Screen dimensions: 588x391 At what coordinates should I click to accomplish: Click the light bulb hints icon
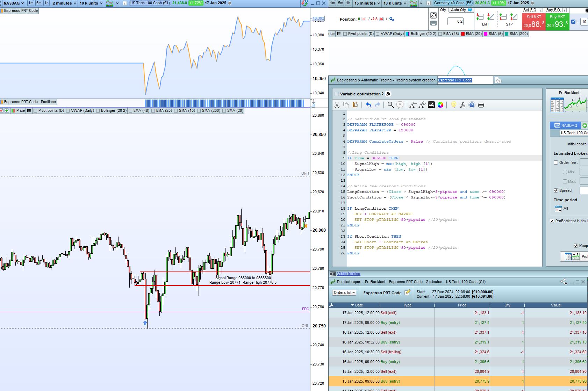(453, 105)
